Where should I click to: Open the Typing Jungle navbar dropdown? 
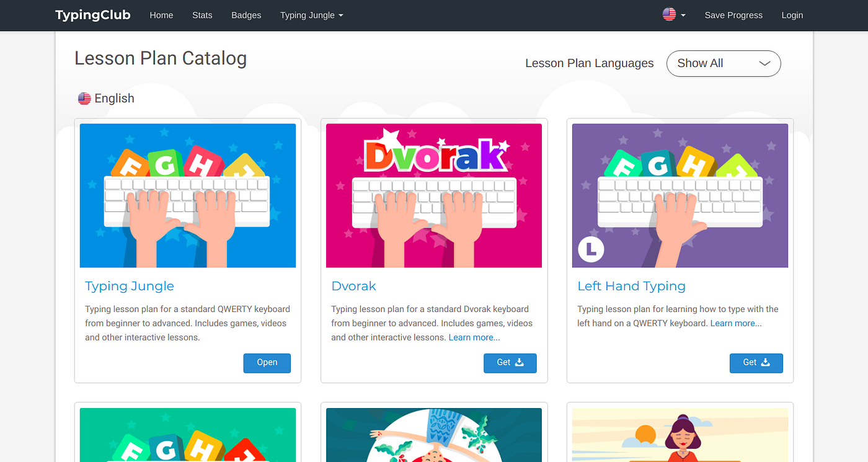pos(311,15)
